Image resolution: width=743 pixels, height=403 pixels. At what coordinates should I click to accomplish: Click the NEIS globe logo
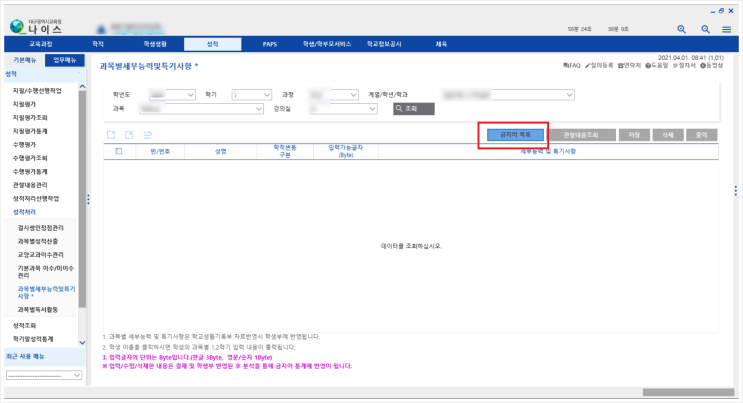tap(17, 27)
